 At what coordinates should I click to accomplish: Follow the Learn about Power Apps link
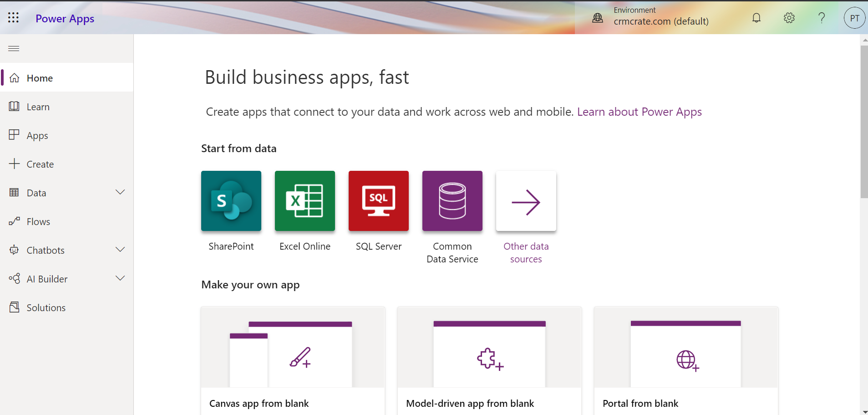click(x=639, y=112)
